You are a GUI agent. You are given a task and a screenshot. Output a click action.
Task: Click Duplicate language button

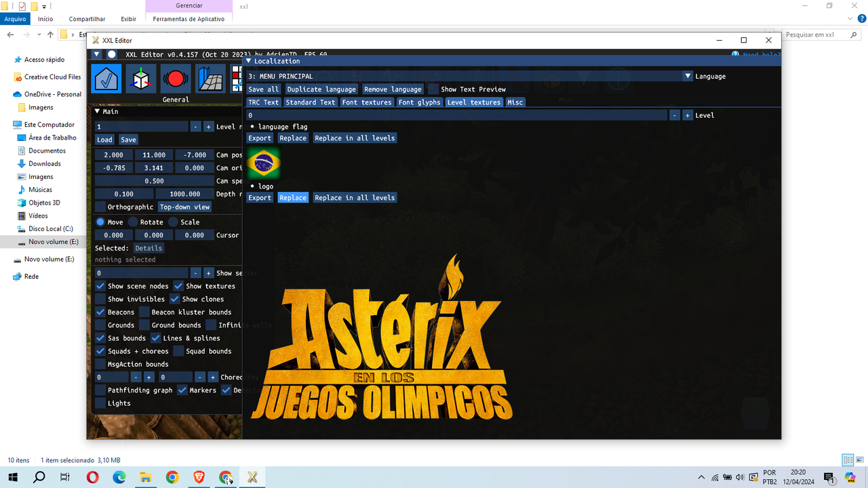tap(321, 89)
